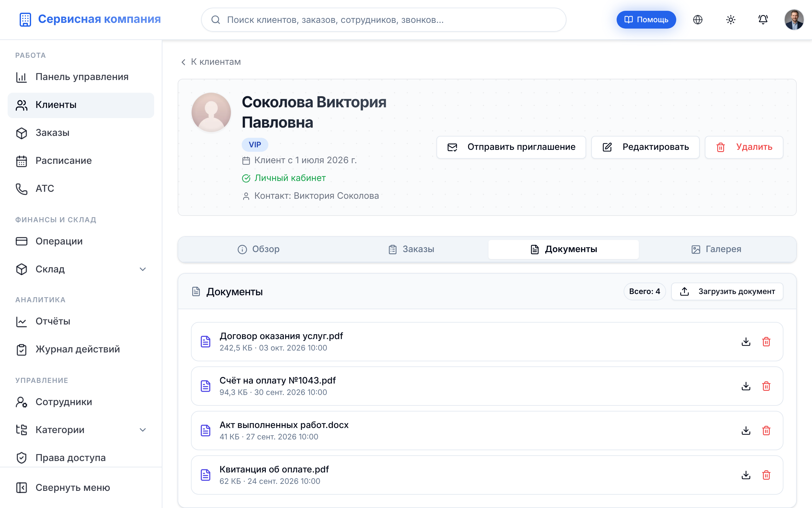Image resolution: width=812 pixels, height=508 pixels.
Task: Click the Личный кабинет status text
Action: (x=290, y=178)
